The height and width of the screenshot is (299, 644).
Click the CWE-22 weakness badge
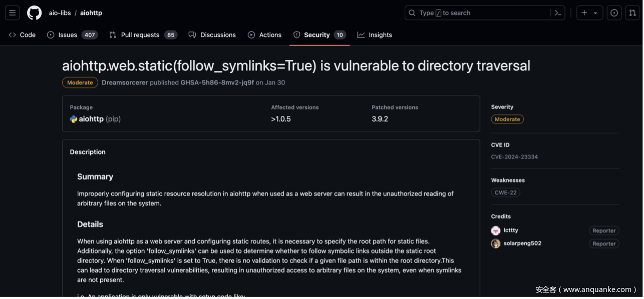(506, 192)
